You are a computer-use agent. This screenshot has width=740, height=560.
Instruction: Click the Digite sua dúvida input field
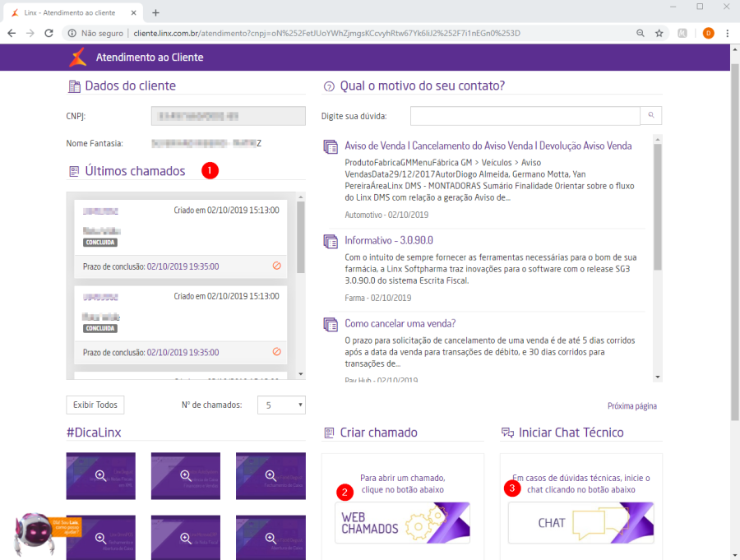tap(525, 116)
